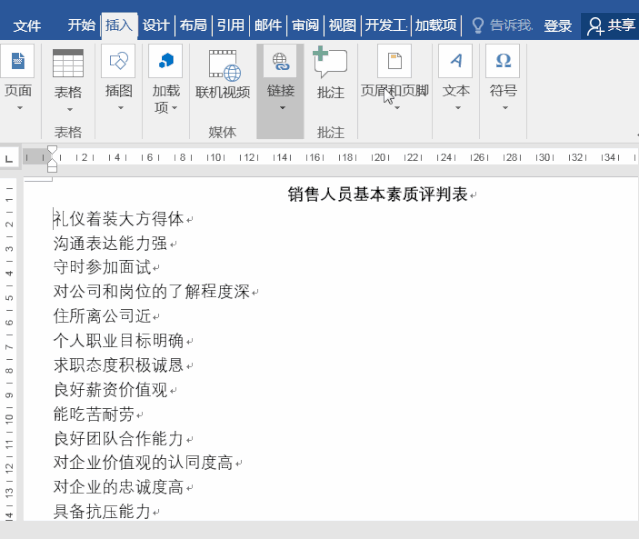Screen dimensions: 639x539
Task: Select the 插入 Insert tab
Action: click(119, 26)
